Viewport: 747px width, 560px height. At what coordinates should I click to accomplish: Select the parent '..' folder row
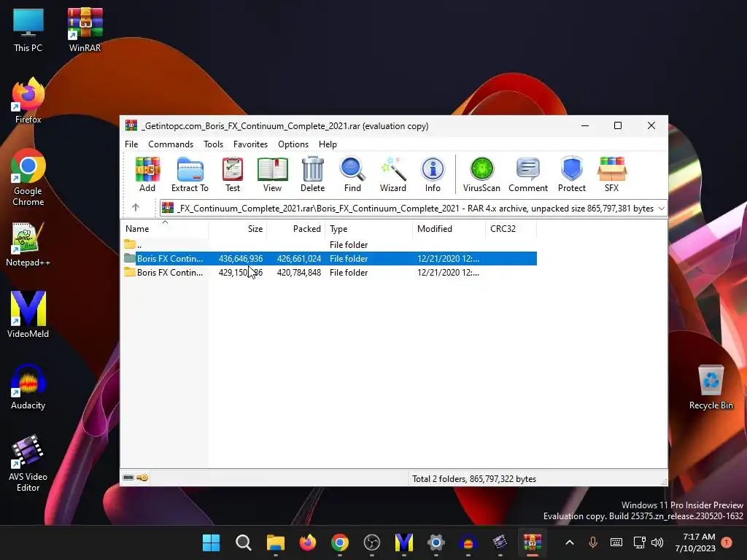click(330, 245)
